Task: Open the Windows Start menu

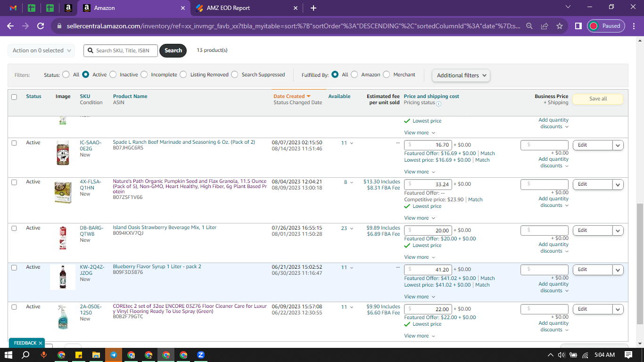Action: click(8, 355)
